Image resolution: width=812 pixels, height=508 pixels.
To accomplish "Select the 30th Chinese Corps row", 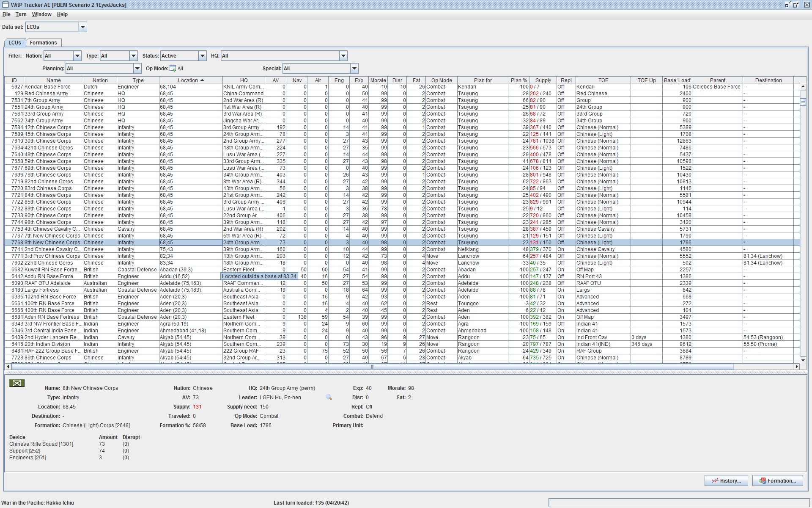I will [x=402, y=141].
